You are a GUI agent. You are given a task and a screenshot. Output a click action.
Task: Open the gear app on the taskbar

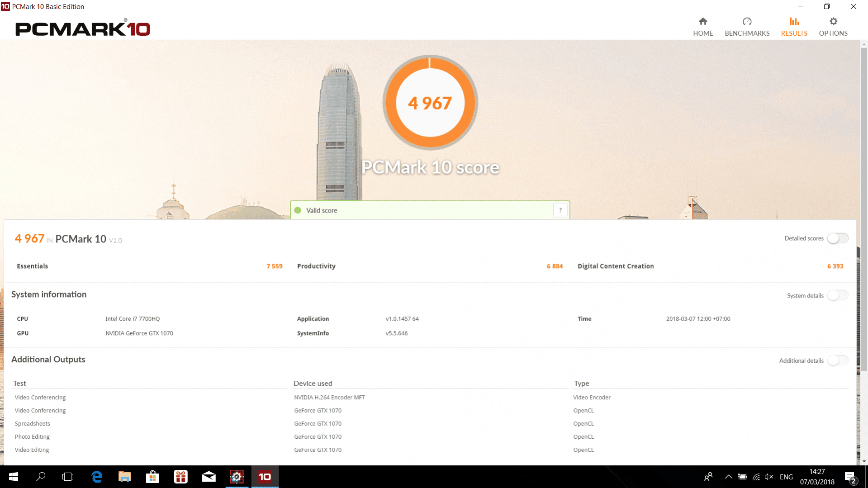237,477
